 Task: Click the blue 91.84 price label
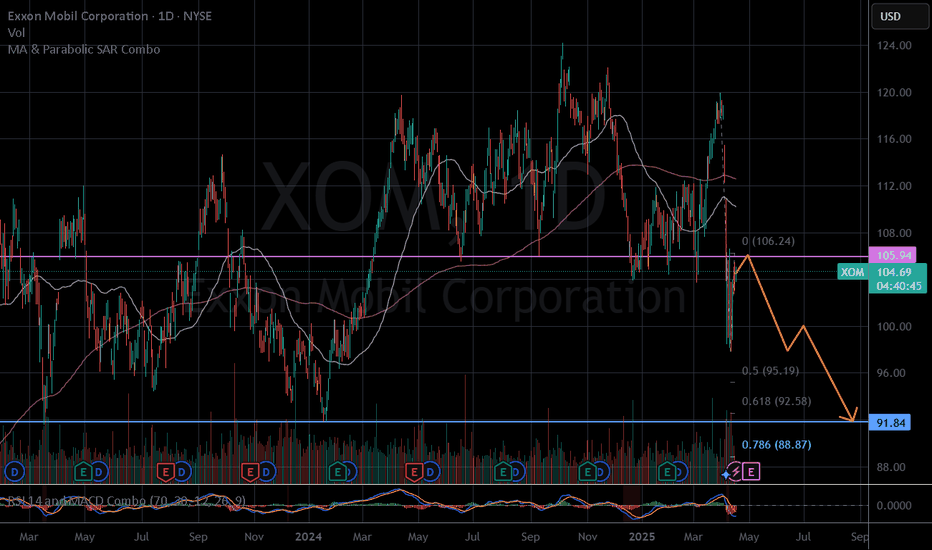(x=889, y=423)
